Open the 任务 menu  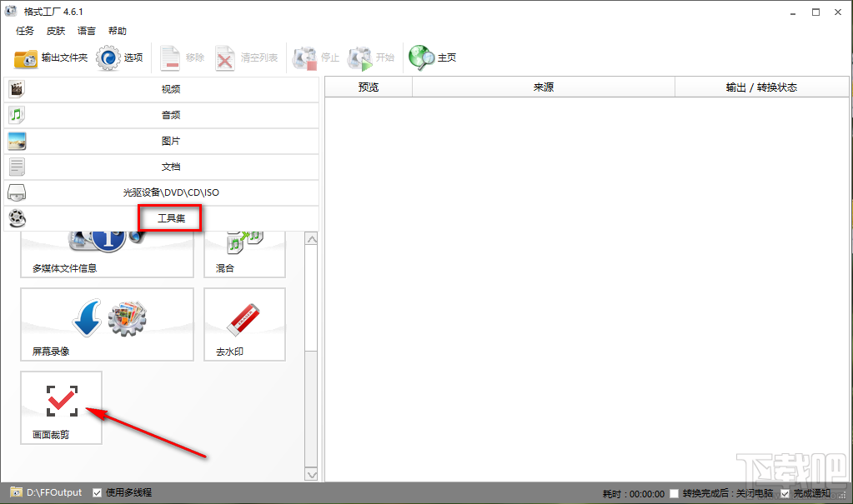[25, 31]
